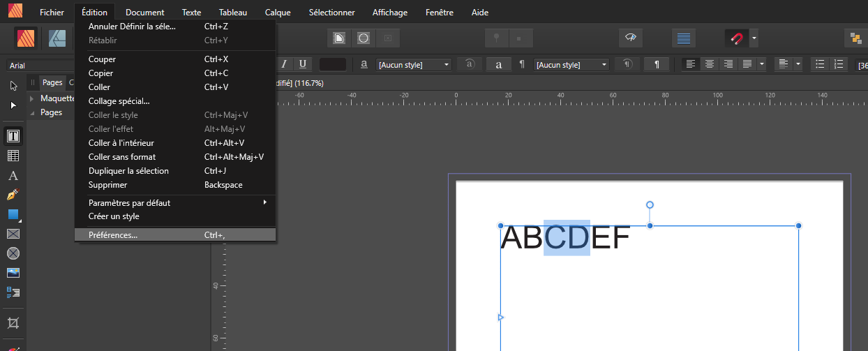Choose Dupliquer la sélection entry
The width and height of the screenshot is (868, 351).
(x=175, y=171)
